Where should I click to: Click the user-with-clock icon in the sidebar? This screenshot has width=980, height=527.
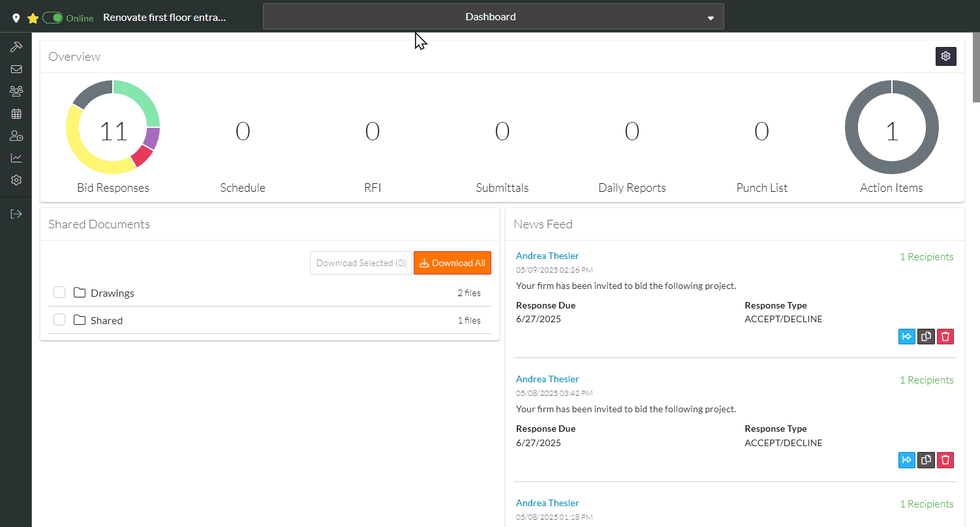[16, 136]
